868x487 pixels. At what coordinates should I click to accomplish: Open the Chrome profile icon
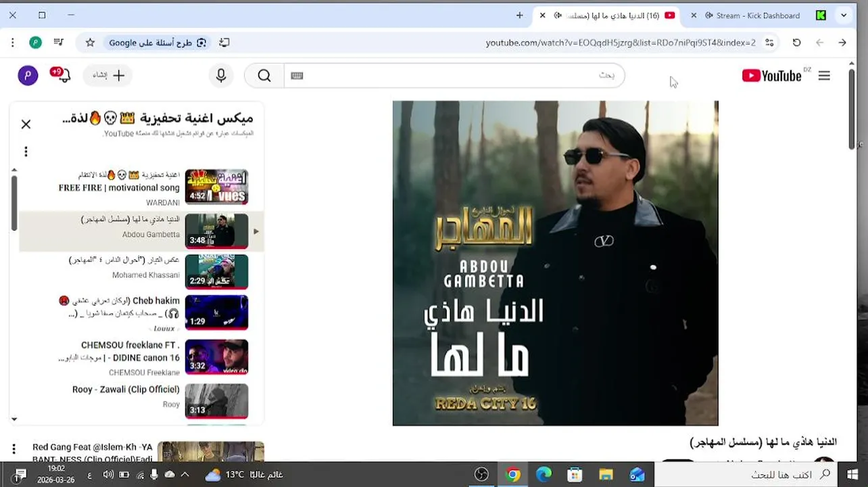coord(36,43)
